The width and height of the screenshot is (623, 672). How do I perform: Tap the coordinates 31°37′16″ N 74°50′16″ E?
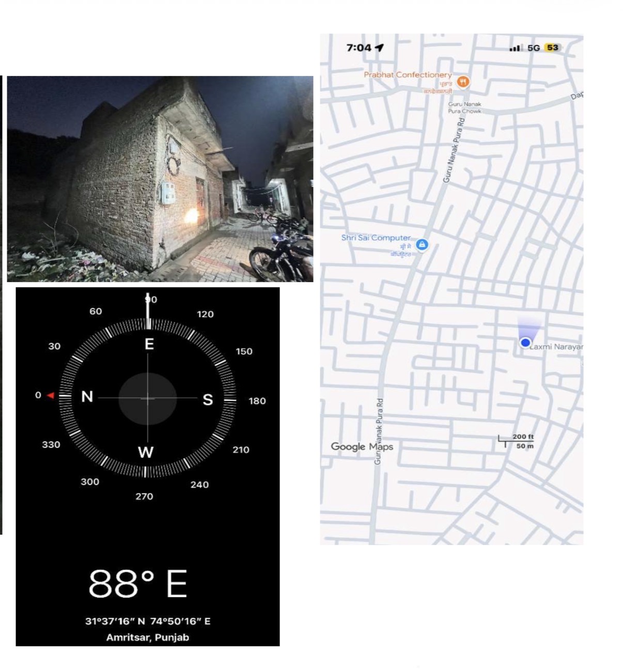coord(148,621)
